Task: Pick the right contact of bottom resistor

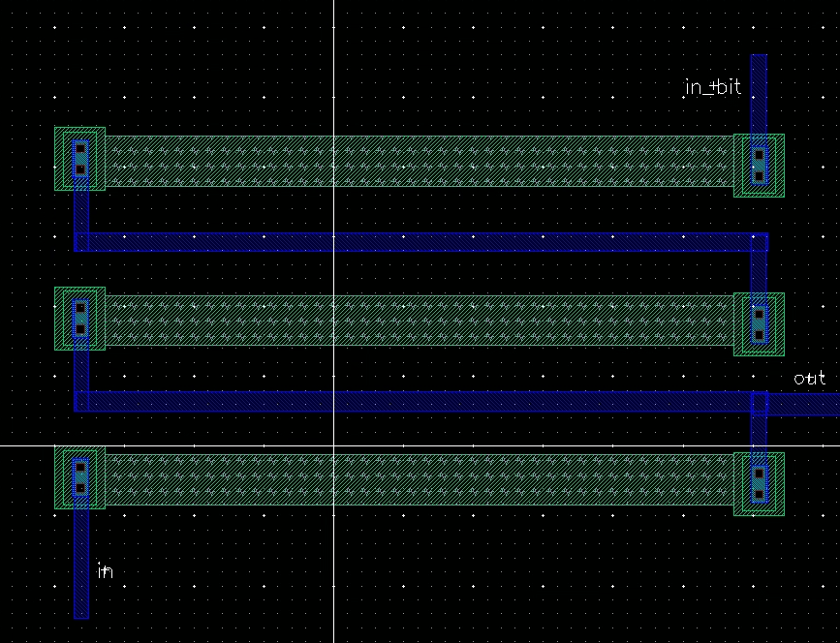Action: pos(759,484)
